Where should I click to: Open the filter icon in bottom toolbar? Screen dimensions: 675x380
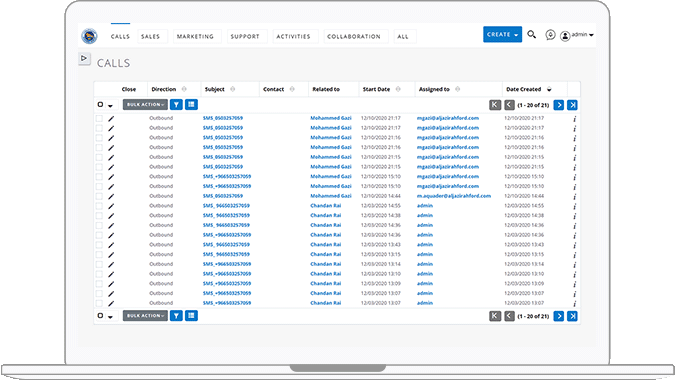point(176,316)
